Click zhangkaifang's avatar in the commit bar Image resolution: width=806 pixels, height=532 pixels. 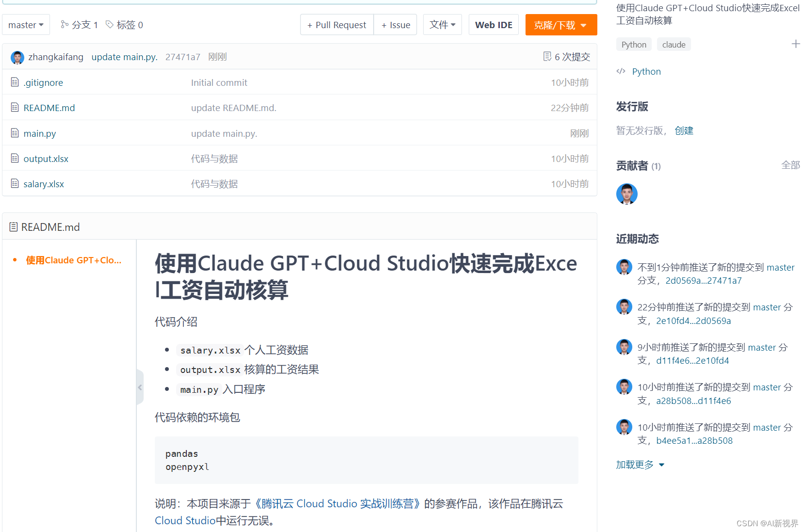pos(17,58)
